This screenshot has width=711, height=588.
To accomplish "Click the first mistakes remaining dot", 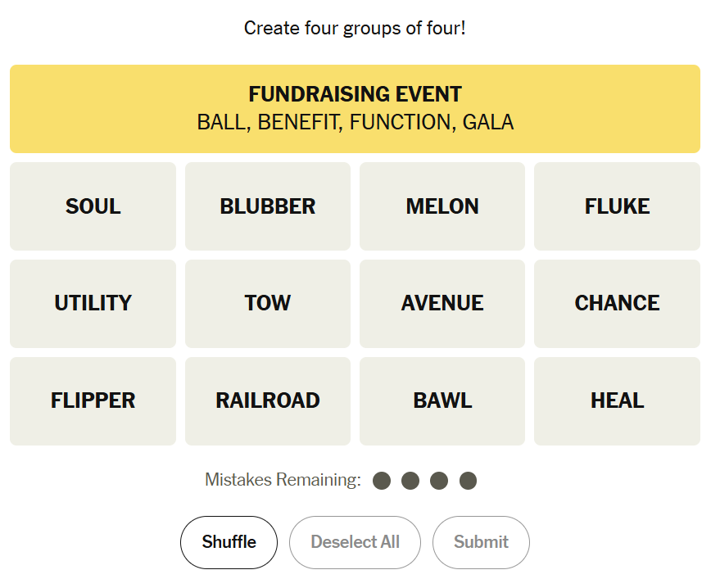I will (x=382, y=481).
